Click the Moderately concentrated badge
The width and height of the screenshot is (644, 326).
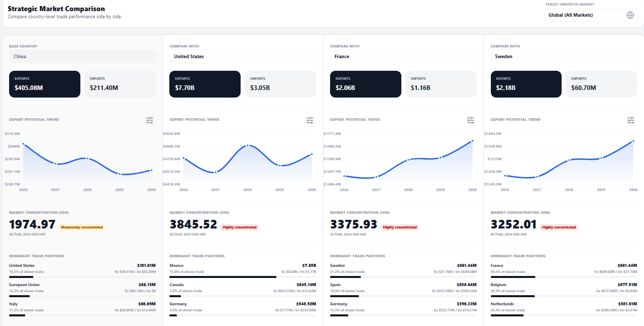click(x=82, y=227)
